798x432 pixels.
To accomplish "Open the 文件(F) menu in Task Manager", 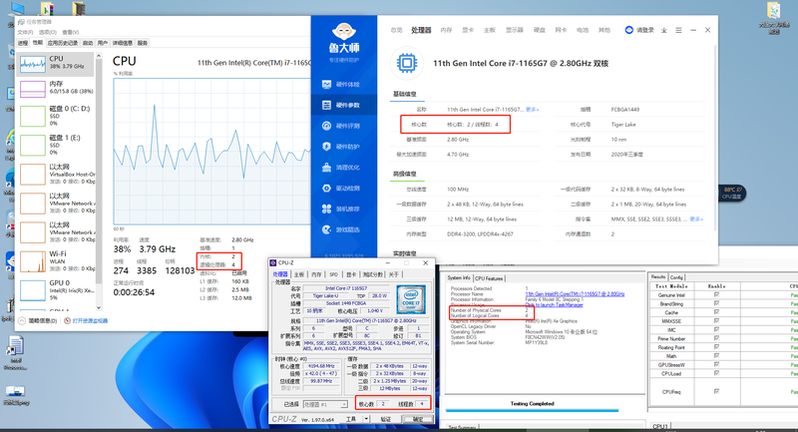I will pos(25,33).
